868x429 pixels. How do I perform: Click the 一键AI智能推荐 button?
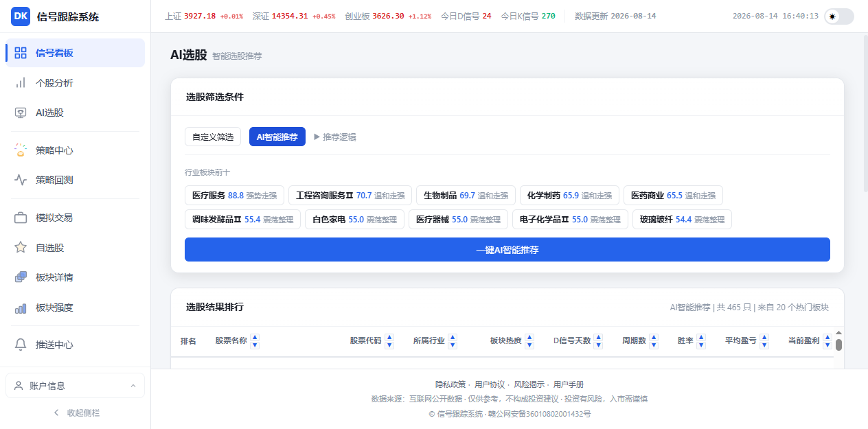click(x=507, y=250)
